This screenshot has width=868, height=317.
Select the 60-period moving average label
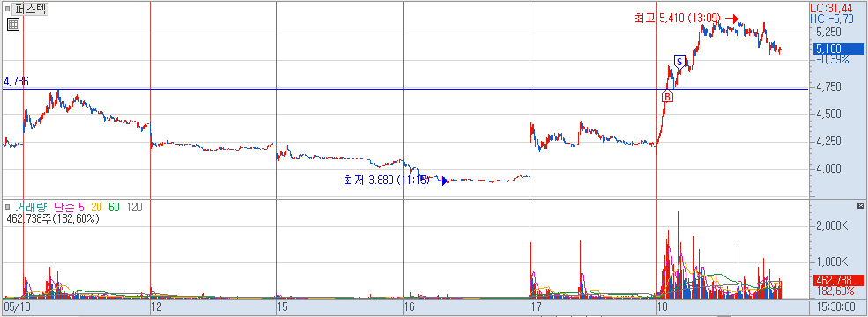coord(114,208)
